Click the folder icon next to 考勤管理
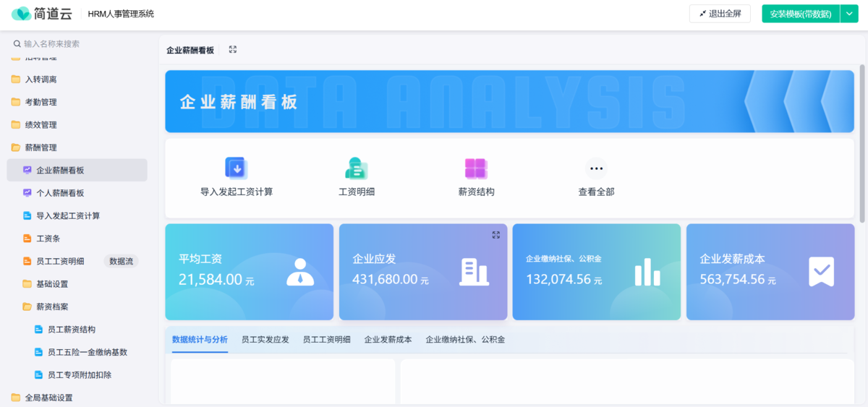 tap(16, 102)
